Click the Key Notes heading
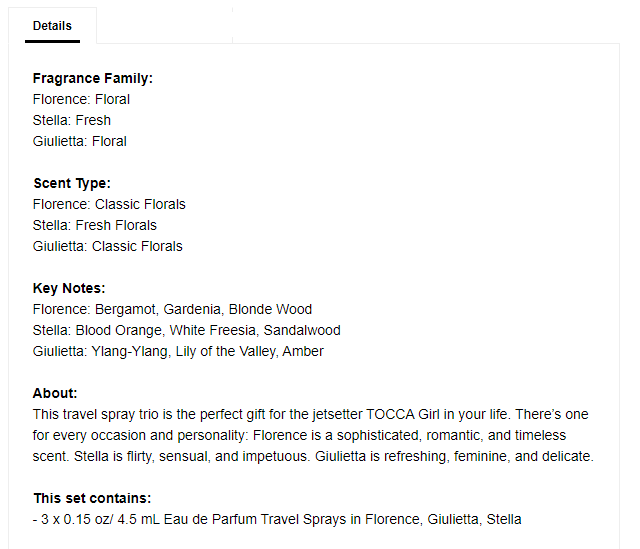 (x=69, y=288)
